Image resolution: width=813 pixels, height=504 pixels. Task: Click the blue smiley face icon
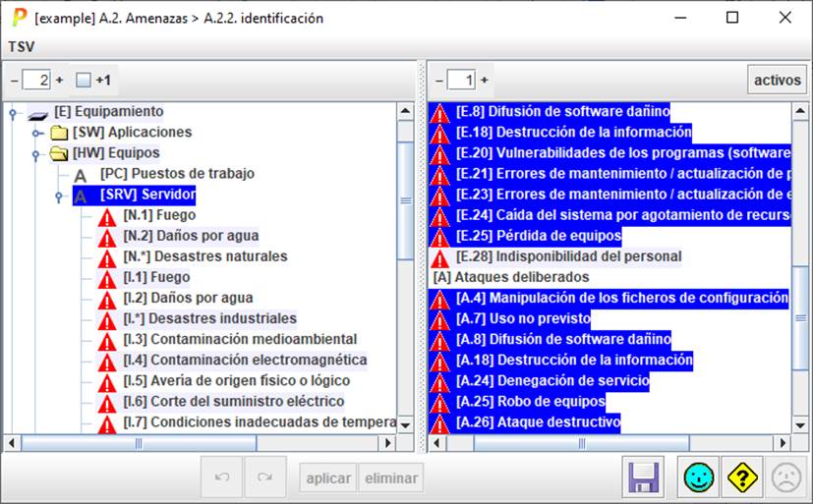point(699,478)
